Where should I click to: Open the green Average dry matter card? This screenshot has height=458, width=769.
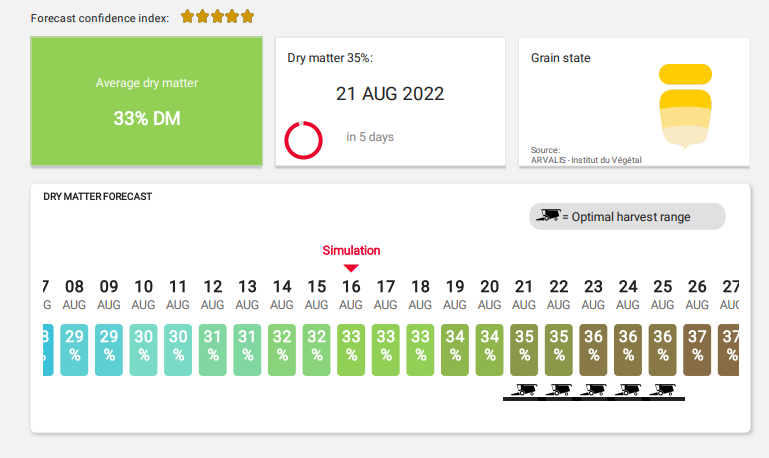click(146, 101)
